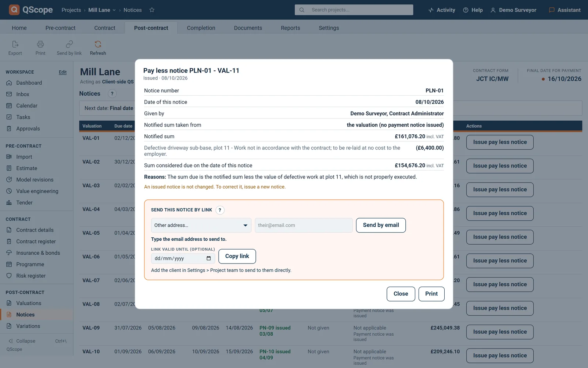
Task: Open Contract register in the sidebar
Action: coord(36,241)
